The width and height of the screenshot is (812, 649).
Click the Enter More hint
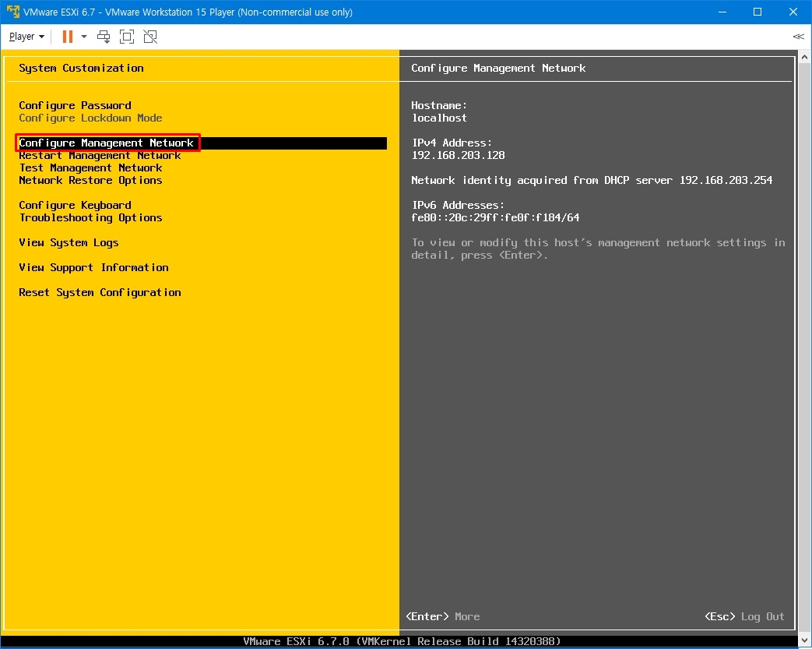coord(443,616)
